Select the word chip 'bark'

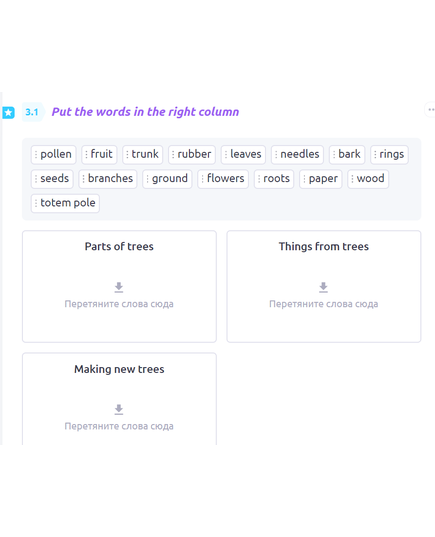click(347, 154)
